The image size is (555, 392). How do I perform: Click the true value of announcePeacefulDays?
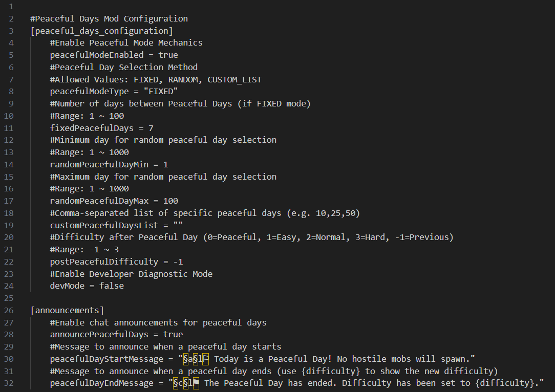click(x=173, y=334)
